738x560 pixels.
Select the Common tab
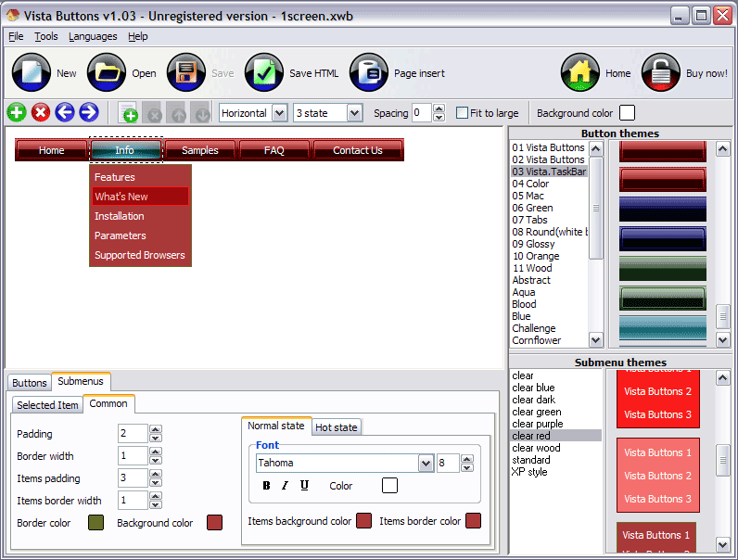click(x=108, y=403)
